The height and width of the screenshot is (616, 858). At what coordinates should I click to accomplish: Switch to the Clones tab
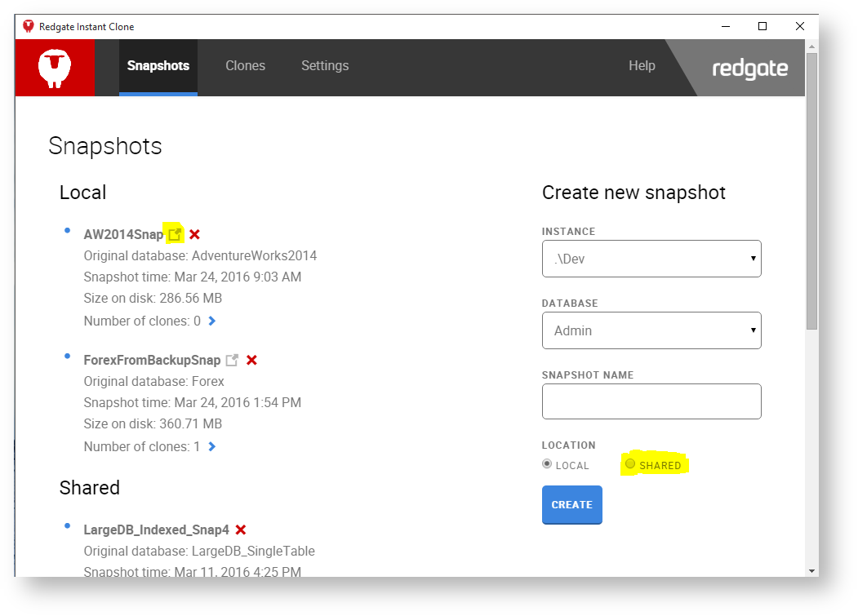(245, 65)
